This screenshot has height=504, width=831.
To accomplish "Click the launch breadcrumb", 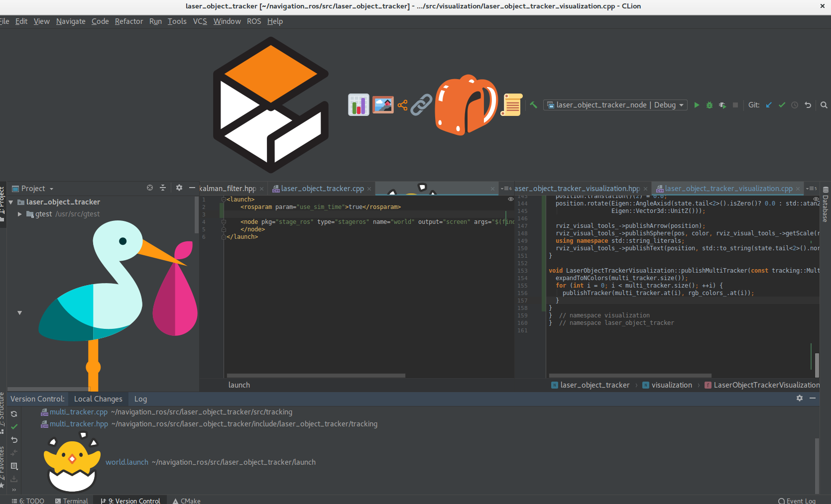I will click(239, 385).
